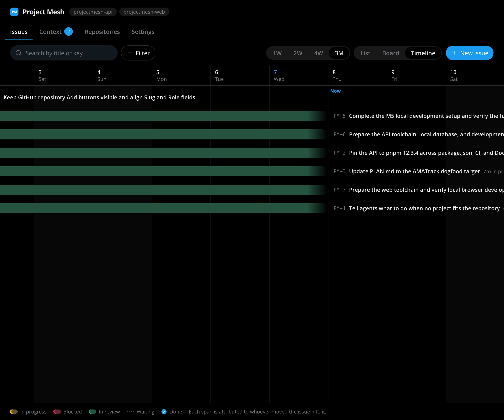Switch to Board view

point(391,53)
